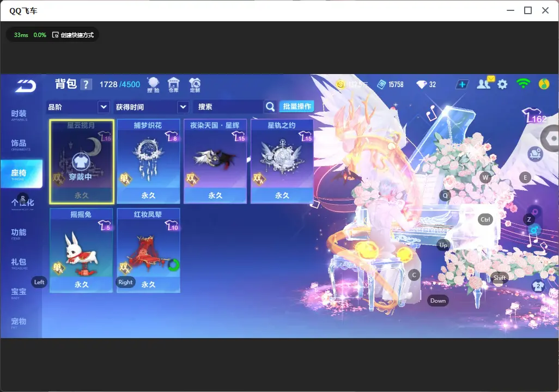This screenshot has width=559, height=392.
Task: Click the Up key overlay
Action: click(443, 245)
